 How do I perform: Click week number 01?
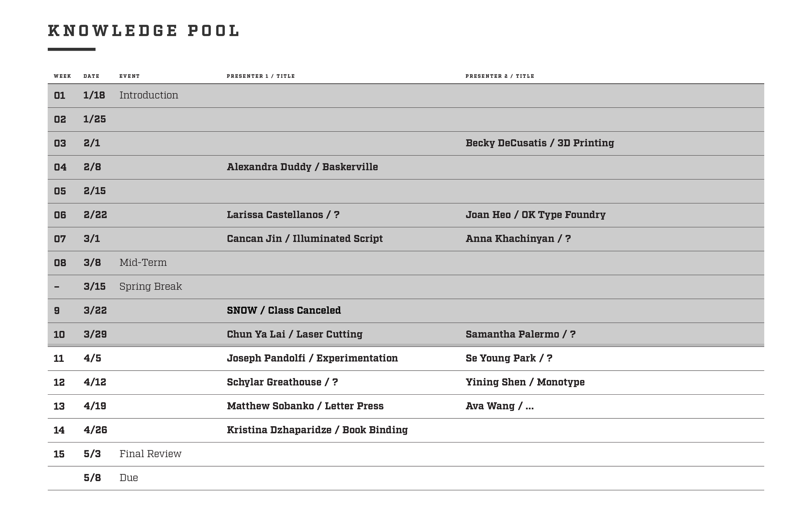tap(60, 95)
